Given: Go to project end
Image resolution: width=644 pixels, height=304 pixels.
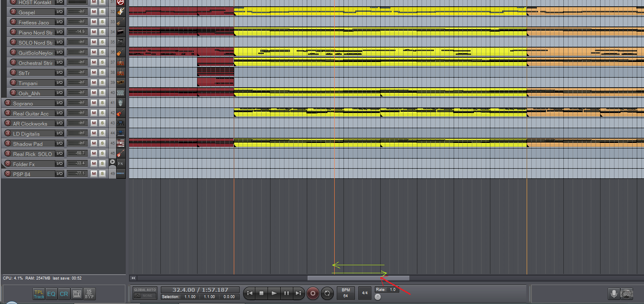Looking at the screenshot, I should (298, 293).
